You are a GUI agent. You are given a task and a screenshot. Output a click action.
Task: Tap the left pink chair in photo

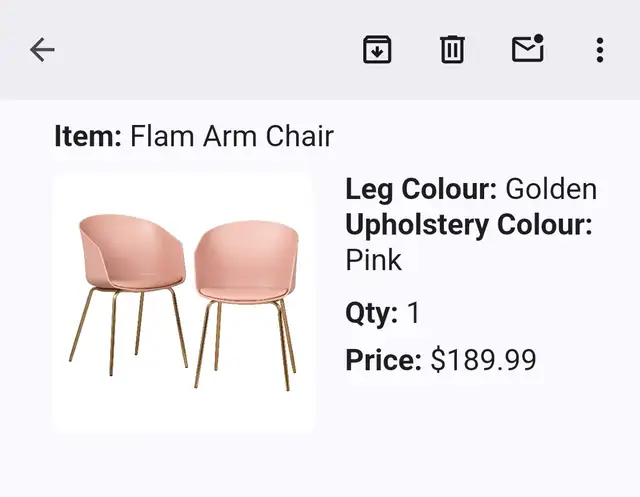click(x=130, y=294)
